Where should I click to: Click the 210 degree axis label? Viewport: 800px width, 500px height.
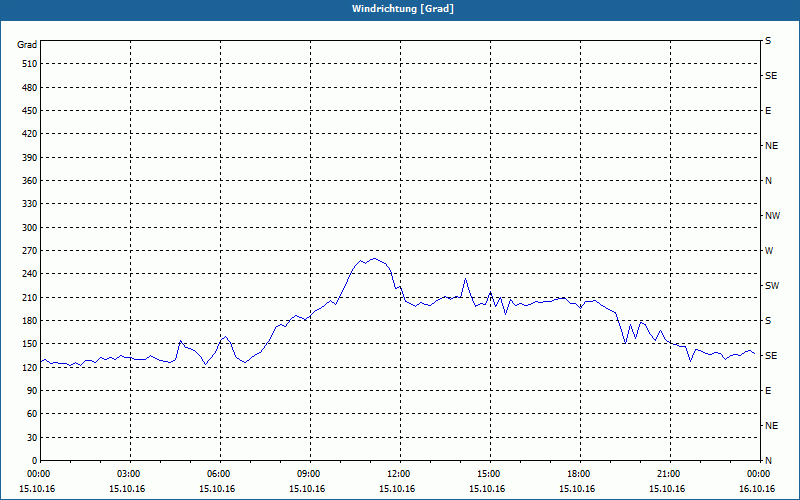click(29, 297)
